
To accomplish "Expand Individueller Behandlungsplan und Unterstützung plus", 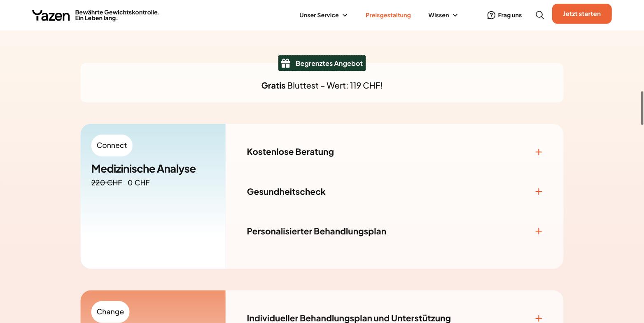I will pos(539,318).
